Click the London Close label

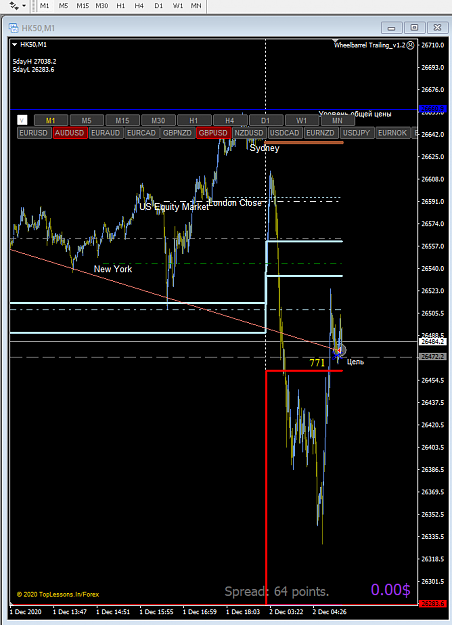(x=235, y=203)
